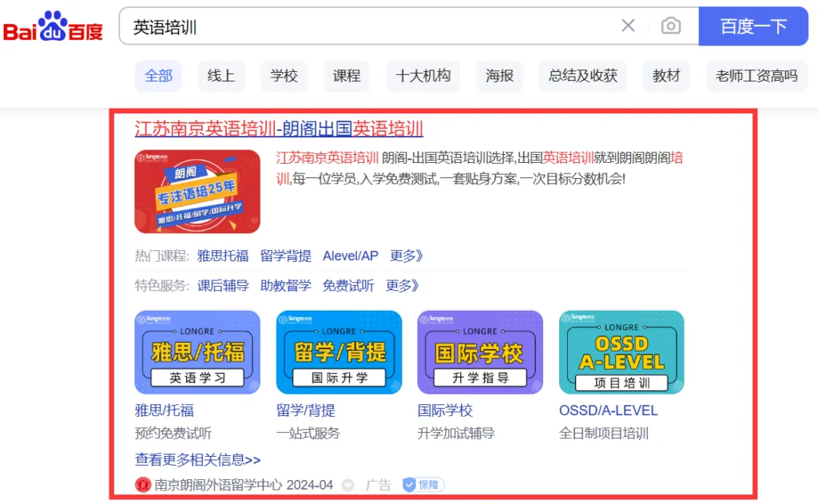
Task: Select the 海报 filter tab
Action: (500, 76)
